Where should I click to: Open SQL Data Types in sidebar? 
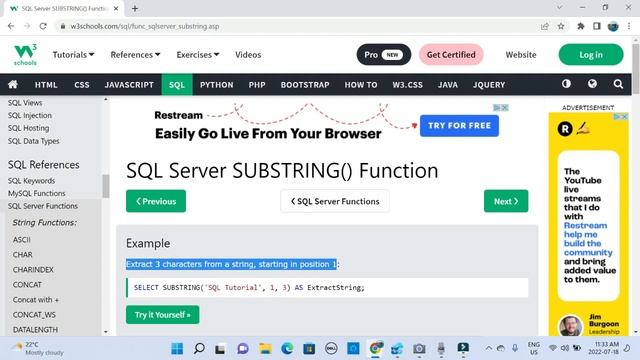point(33,141)
